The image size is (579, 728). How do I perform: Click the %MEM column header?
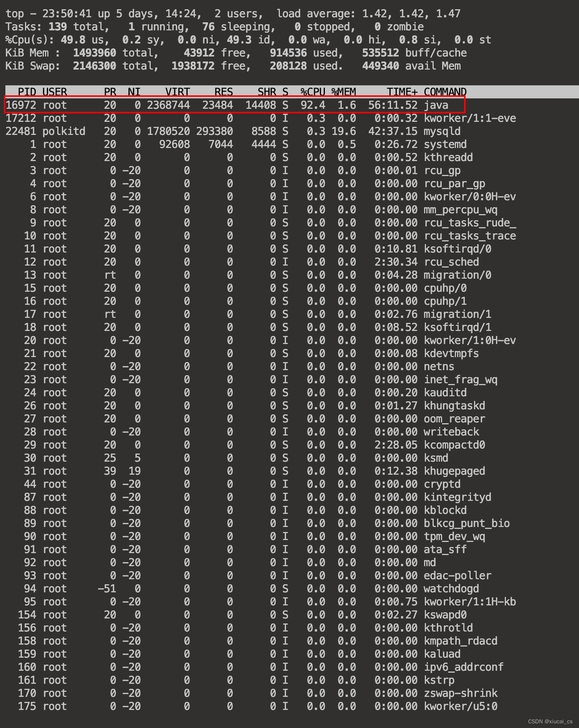click(344, 92)
